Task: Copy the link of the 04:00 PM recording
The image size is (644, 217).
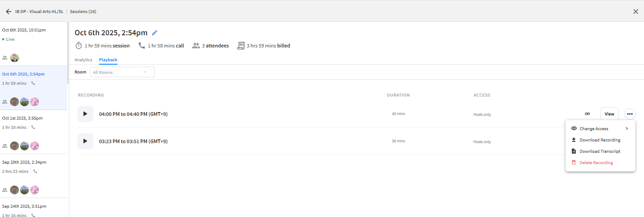Action: pyautogui.click(x=587, y=114)
